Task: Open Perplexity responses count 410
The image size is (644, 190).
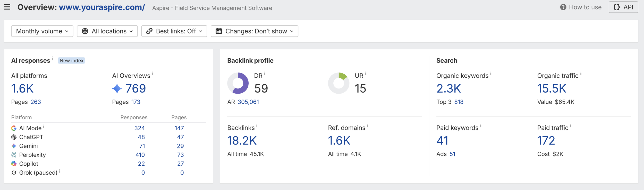Action: coord(140,155)
